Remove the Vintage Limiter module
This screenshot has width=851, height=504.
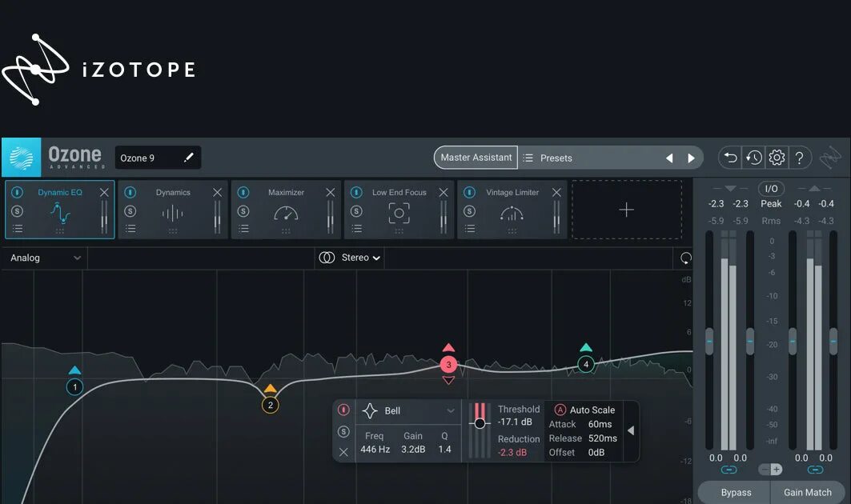pos(556,192)
